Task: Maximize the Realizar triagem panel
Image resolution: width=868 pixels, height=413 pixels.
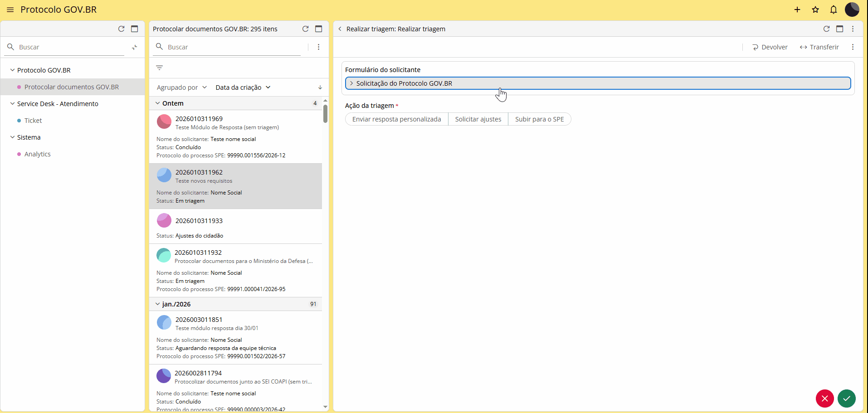Action: coord(839,29)
